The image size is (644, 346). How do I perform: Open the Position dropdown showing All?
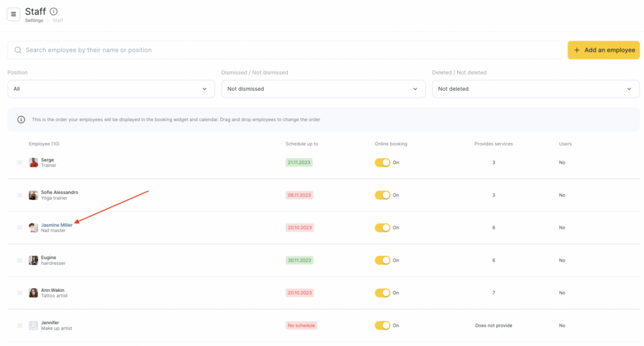(x=111, y=89)
